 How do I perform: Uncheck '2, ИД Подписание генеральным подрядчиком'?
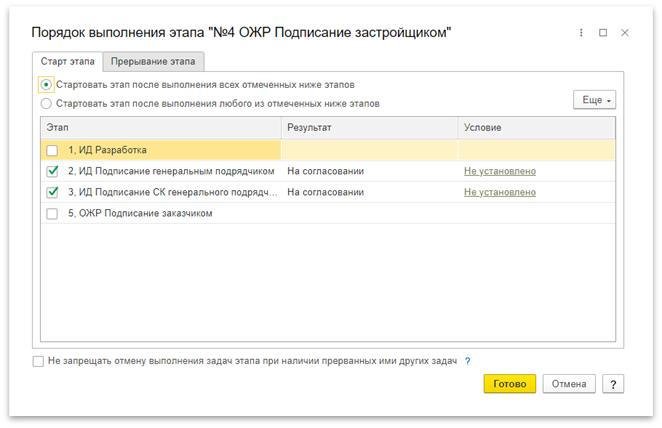pos(53,171)
